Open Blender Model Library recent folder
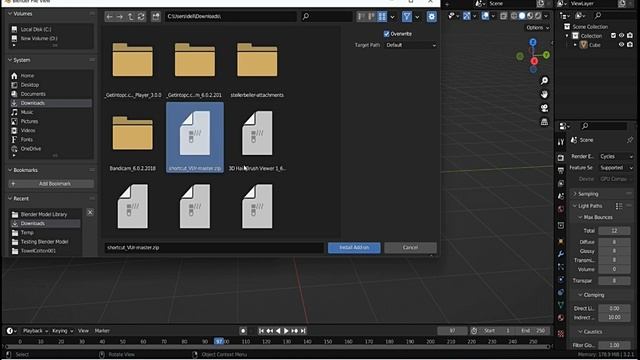Image resolution: width=640 pixels, height=360 pixels. pos(44,214)
